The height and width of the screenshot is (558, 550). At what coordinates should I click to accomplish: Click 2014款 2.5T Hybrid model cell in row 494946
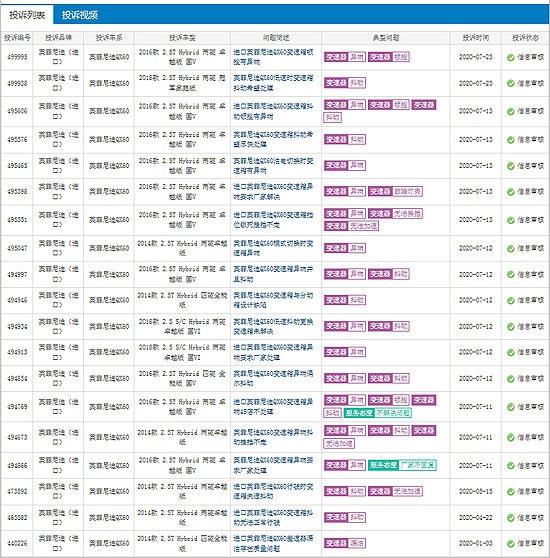pos(182,300)
